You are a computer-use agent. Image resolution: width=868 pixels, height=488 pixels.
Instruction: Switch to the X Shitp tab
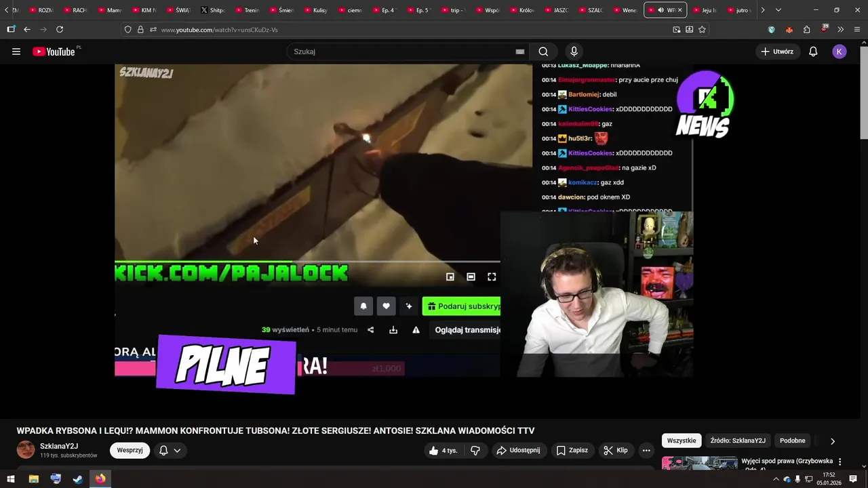tap(212, 10)
